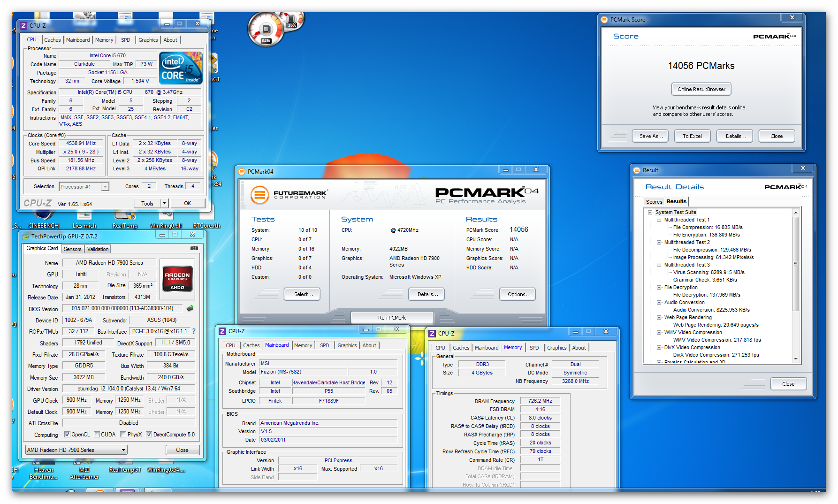838x504 pixels.
Task: Click the PCMark04 window title bar icon
Action: (242, 172)
